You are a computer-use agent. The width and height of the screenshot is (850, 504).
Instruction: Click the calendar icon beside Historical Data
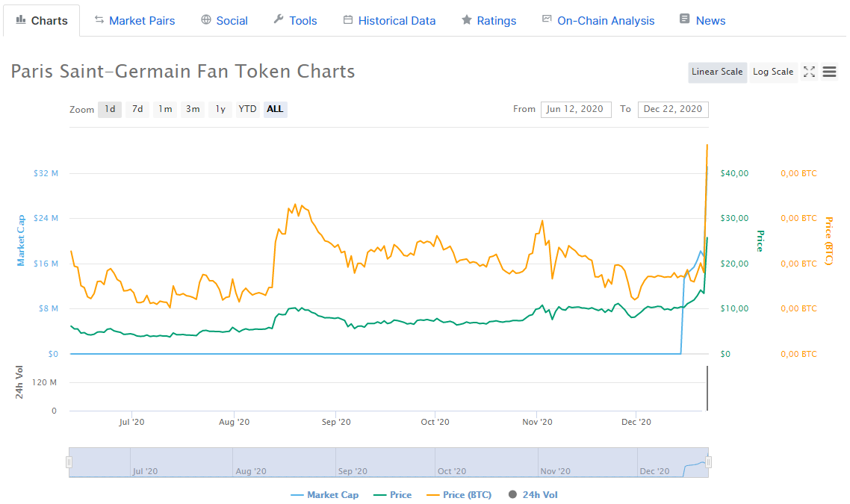348,20
